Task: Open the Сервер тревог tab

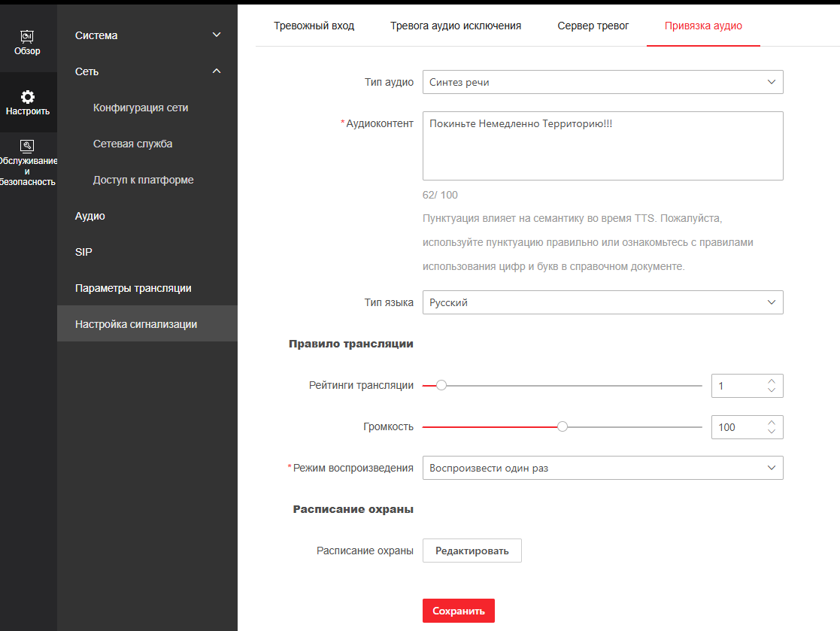Action: tap(593, 26)
